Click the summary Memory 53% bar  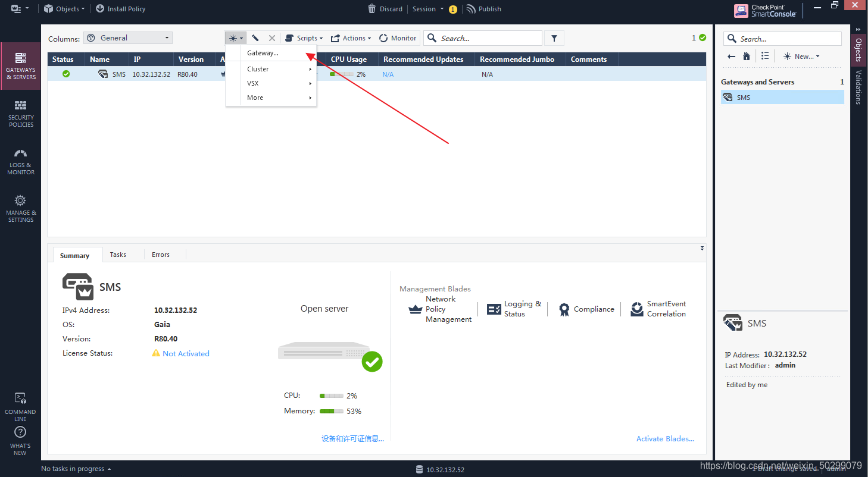332,411
